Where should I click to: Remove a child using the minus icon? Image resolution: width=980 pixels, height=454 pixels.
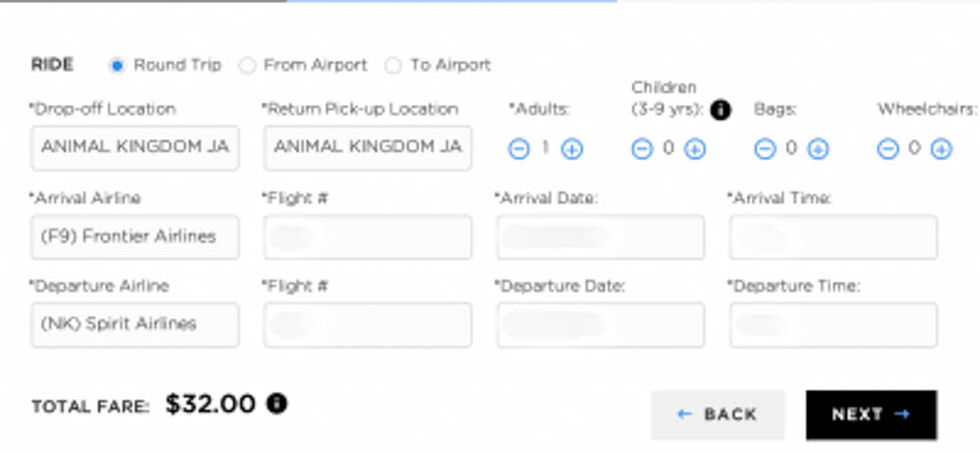pyautogui.click(x=641, y=149)
